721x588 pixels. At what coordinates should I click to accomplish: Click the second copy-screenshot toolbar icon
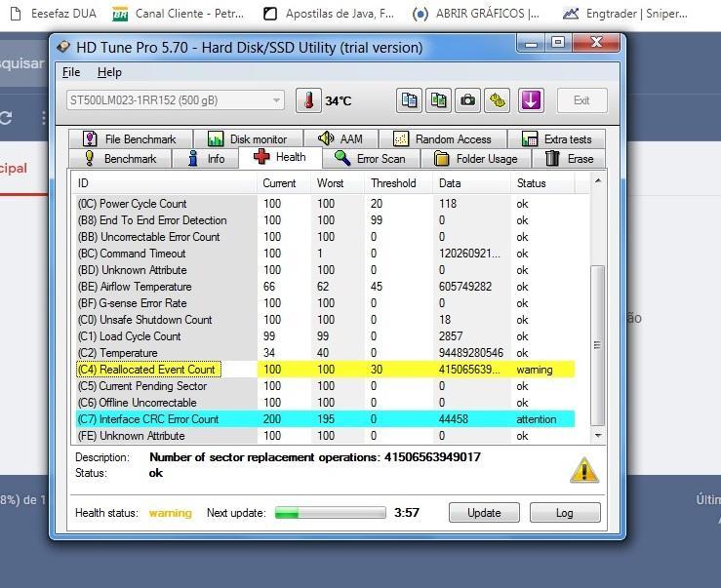tap(438, 100)
